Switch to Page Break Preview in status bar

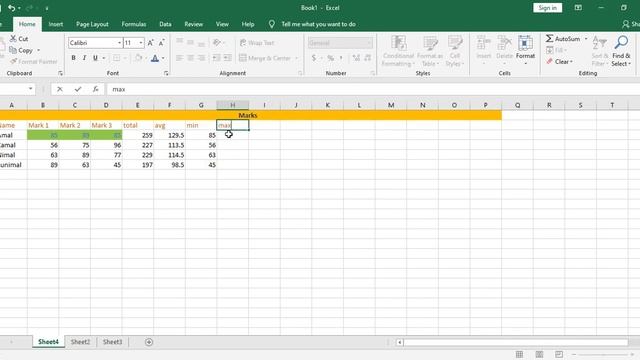click(559, 354)
